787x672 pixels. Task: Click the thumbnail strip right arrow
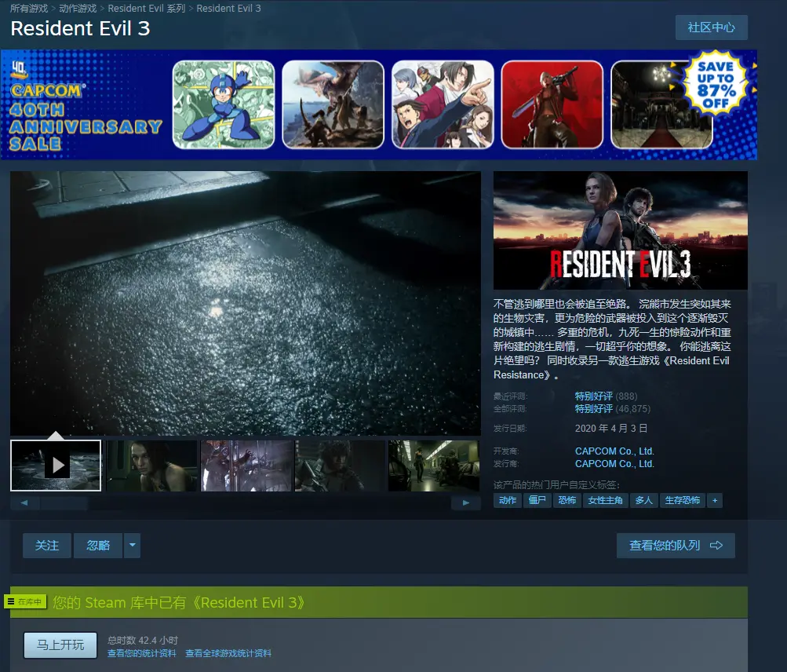[x=466, y=502]
